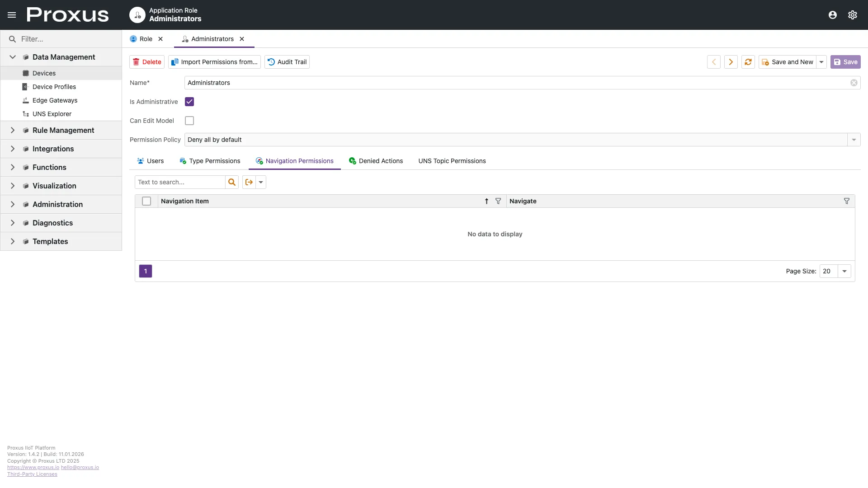
Task: Open the Third-Party Licenses link
Action: tap(32, 474)
